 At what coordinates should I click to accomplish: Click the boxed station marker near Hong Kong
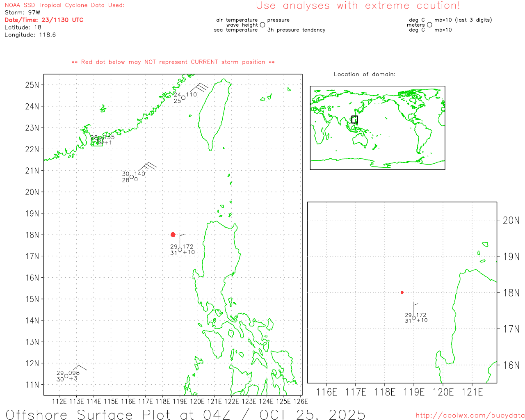98,141
